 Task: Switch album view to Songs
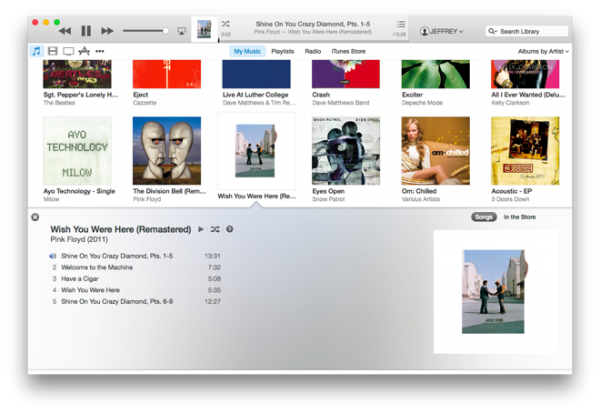[x=483, y=217]
